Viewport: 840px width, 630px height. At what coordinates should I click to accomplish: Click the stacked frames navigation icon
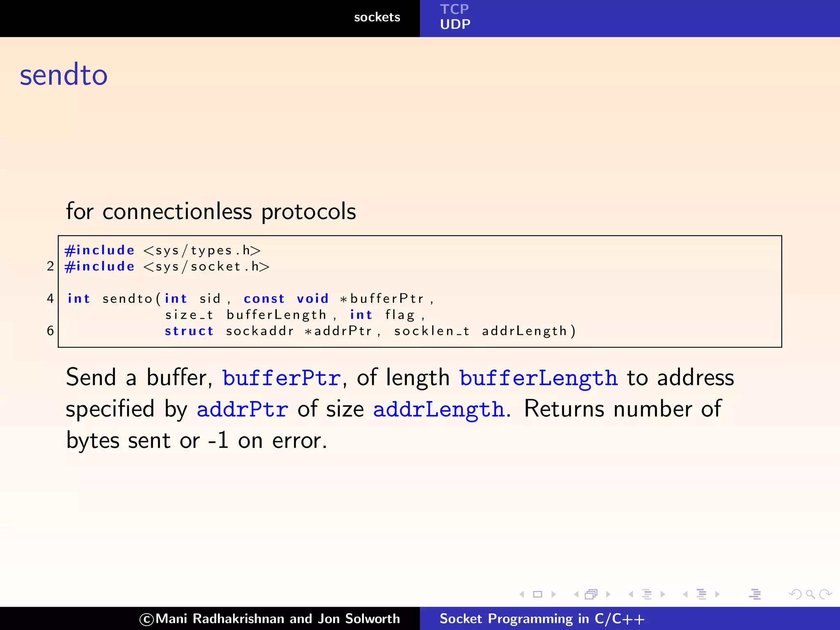click(x=591, y=594)
